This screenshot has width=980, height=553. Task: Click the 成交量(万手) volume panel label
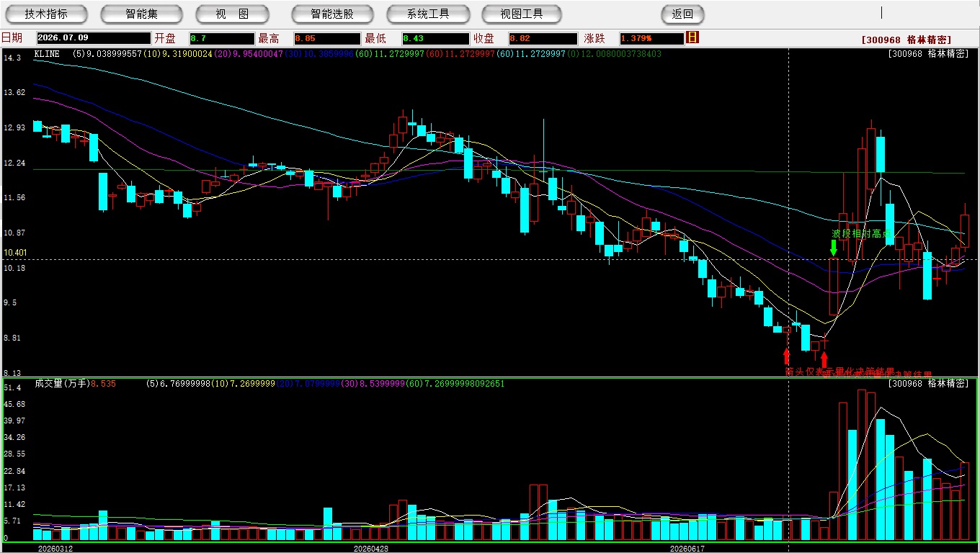point(62,384)
